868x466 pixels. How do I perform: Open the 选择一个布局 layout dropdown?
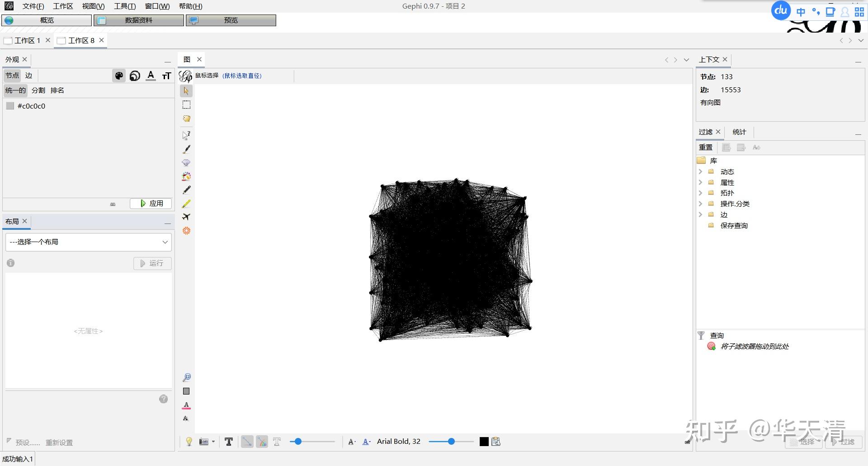89,242
